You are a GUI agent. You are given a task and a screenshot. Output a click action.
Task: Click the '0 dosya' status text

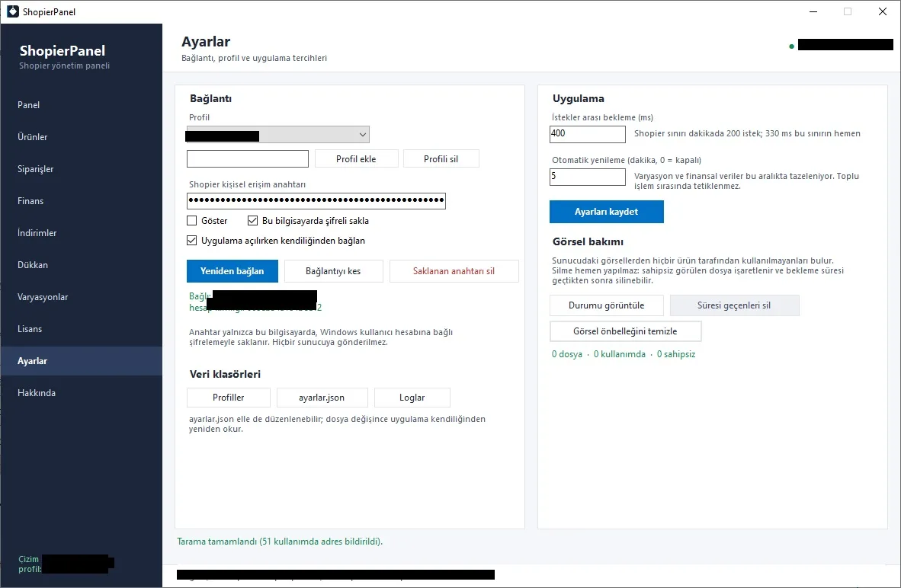click(x=566, y=354)
